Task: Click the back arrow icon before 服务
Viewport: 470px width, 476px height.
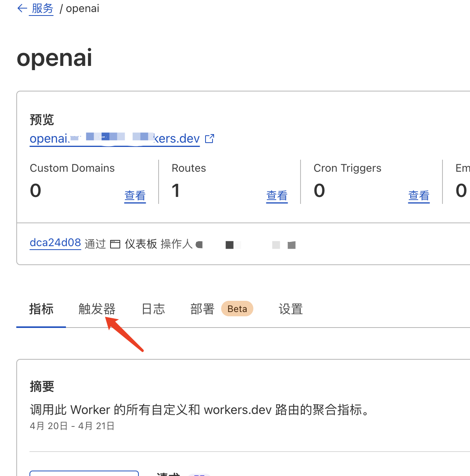Action: click(x=22, y=9)
